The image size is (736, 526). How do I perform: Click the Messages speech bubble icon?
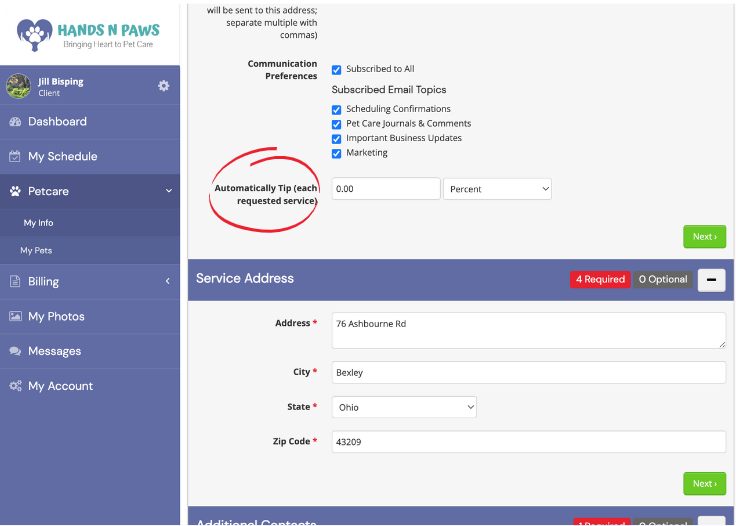pyautogui.click(x=15, y=351)
